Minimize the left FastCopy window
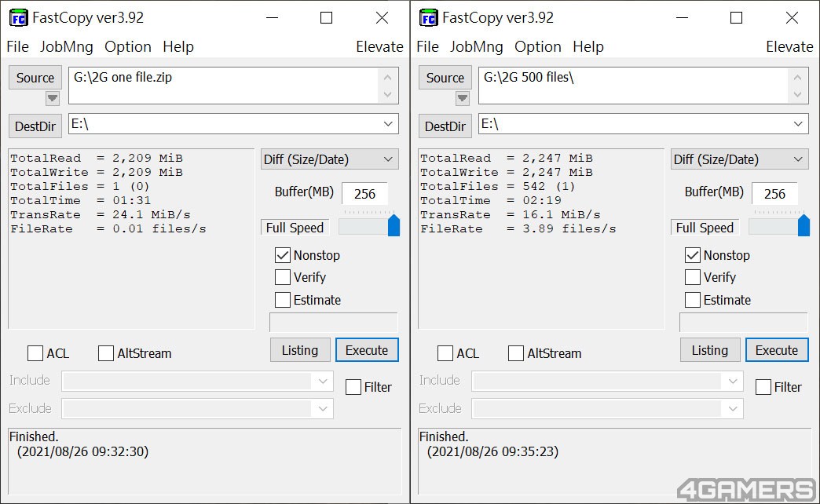 [x=272, y=18]
